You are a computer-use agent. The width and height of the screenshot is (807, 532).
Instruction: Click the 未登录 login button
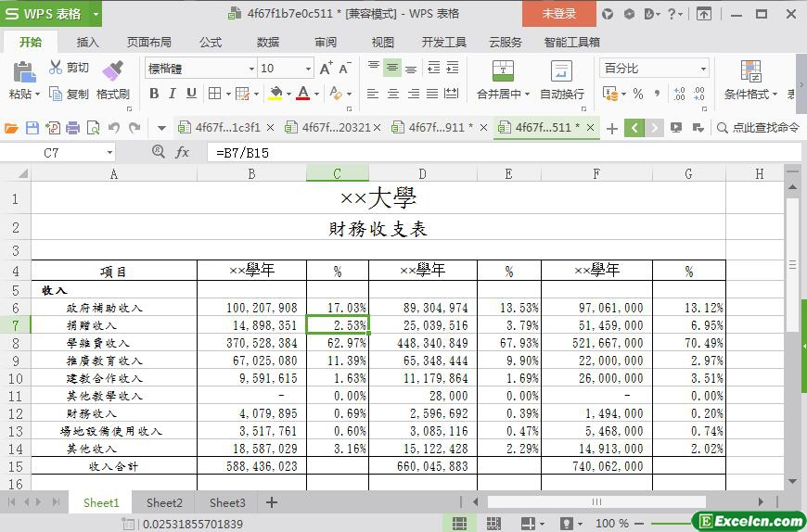coord(559,14)
